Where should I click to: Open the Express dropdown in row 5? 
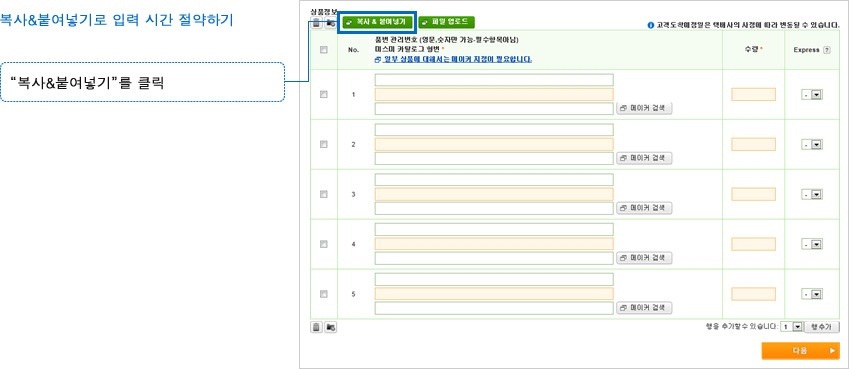812,294
